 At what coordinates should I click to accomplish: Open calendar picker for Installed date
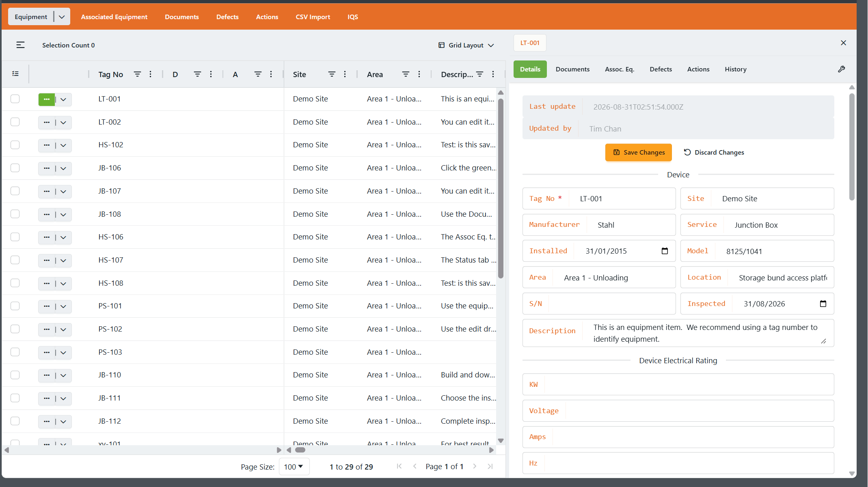665,251
